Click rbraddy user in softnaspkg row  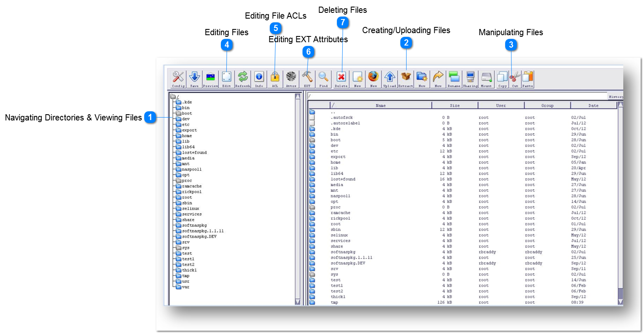487,252
